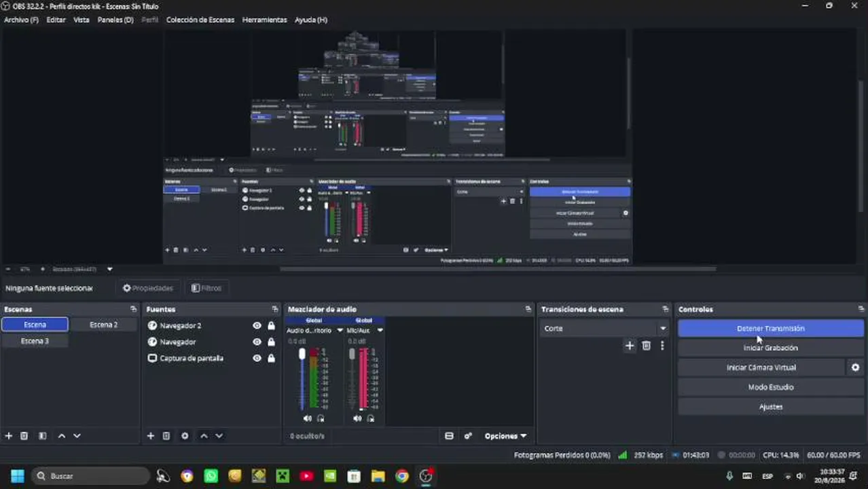Undock the Fuentes panel

[274, 309]
